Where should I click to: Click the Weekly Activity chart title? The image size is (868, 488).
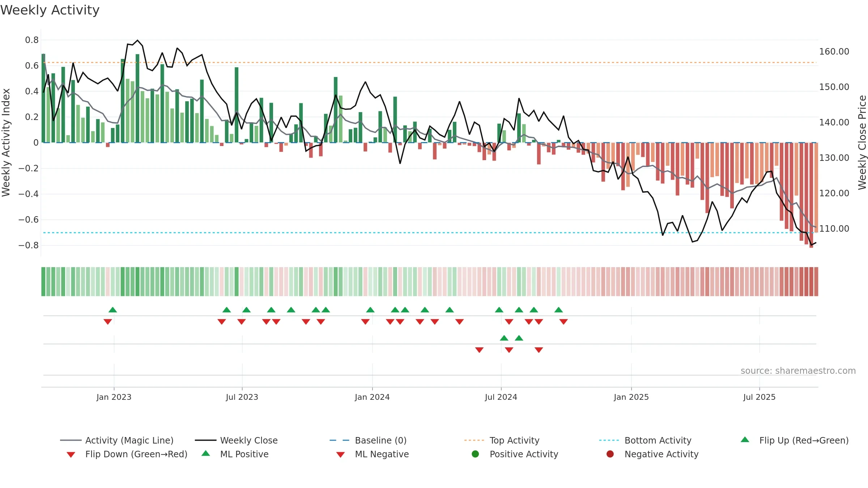pyautogui.click(x=50, y=10)
